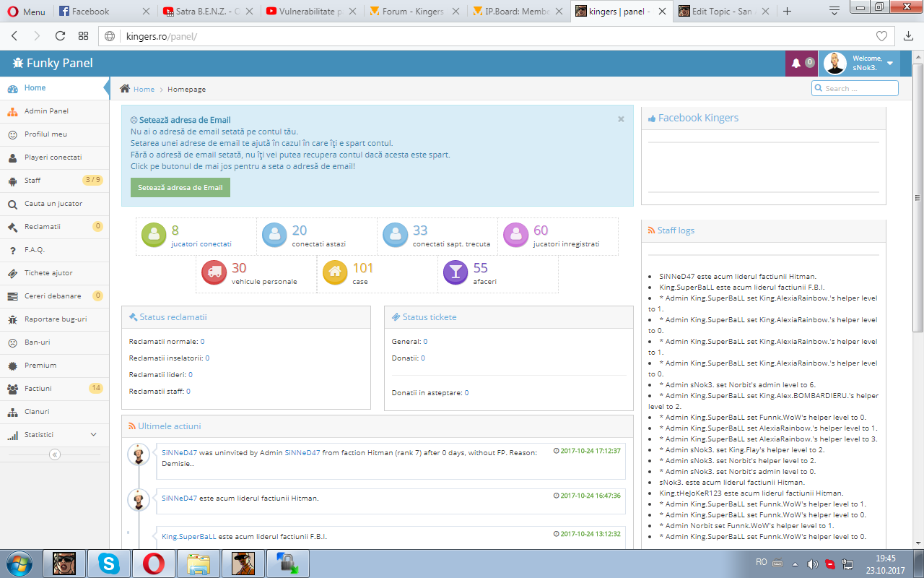Screen dimensions: 924x578
Task: Click the Opera icon in taskbar
Action: tap(154, 563)
